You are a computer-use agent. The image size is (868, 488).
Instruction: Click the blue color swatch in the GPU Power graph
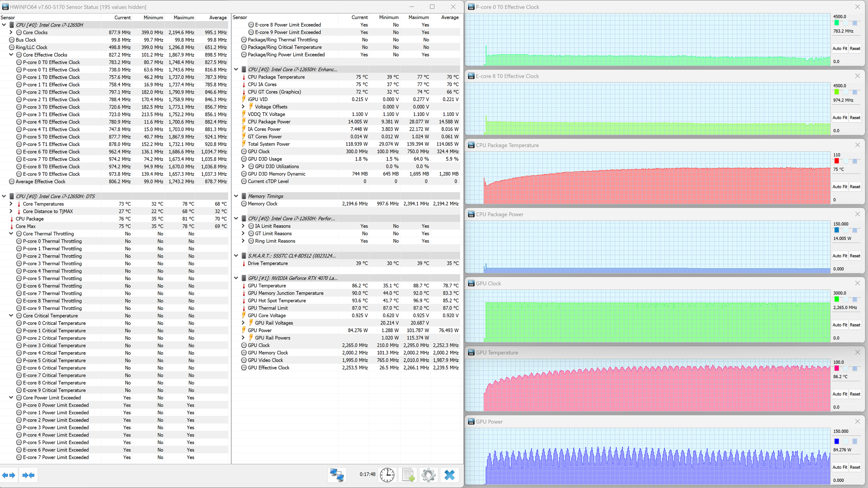[x=837, y=441]
